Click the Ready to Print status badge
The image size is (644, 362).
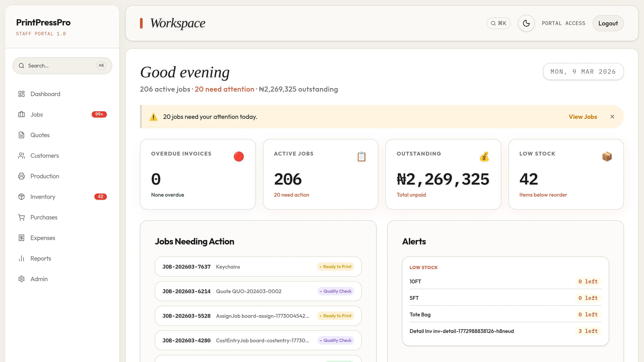(x=335, y=267)
